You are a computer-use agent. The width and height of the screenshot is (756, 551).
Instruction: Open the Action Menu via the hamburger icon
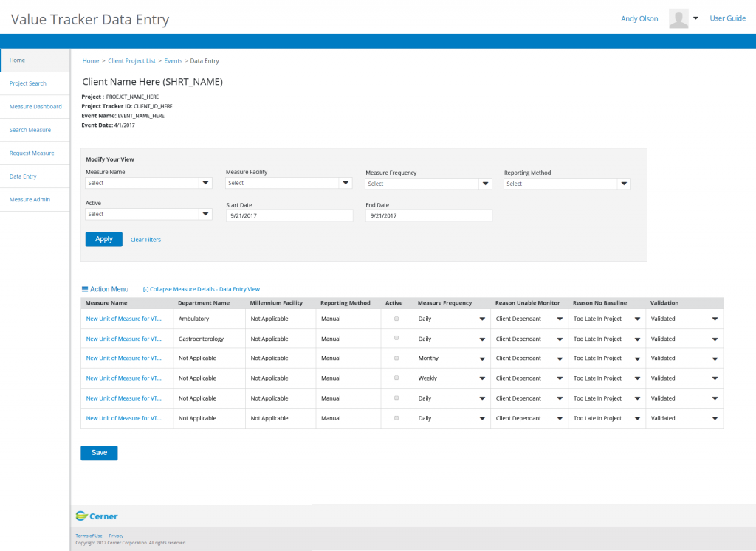85,288
